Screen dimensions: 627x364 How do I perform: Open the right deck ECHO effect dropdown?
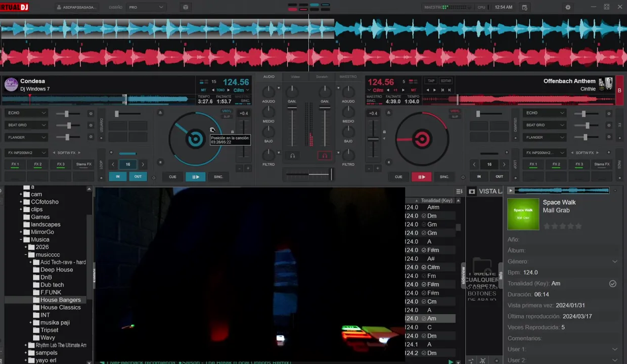pos(545,113)
